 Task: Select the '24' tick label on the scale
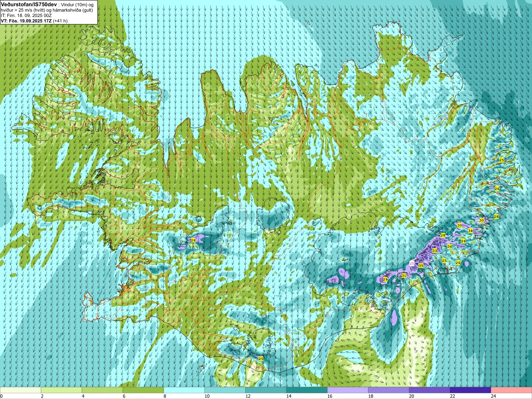point(493,397)
